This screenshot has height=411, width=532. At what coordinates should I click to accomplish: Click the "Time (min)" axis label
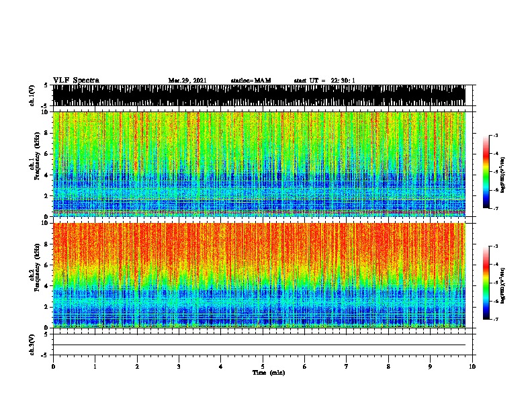(269, 373)
